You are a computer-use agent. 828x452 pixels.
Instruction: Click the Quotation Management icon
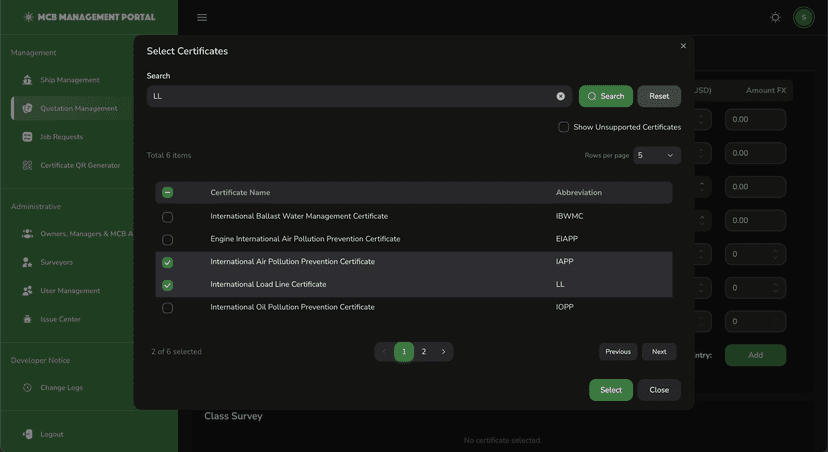(x=27, y=108)
